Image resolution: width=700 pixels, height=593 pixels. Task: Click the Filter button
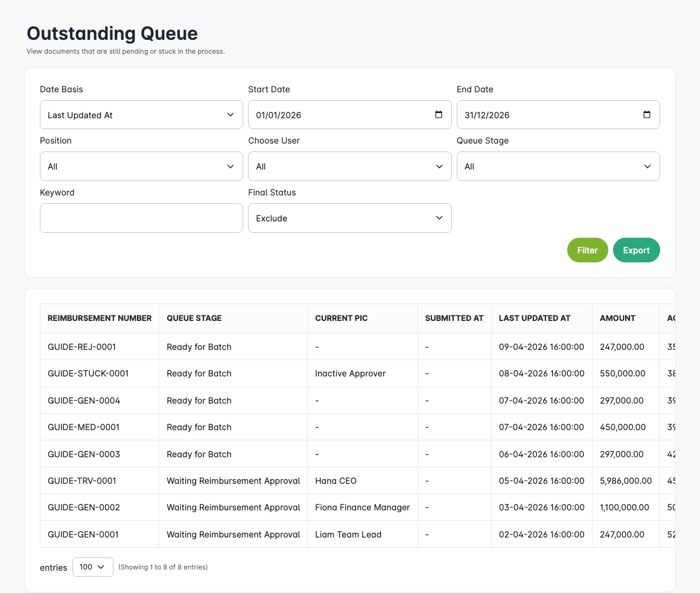[587, 250]
